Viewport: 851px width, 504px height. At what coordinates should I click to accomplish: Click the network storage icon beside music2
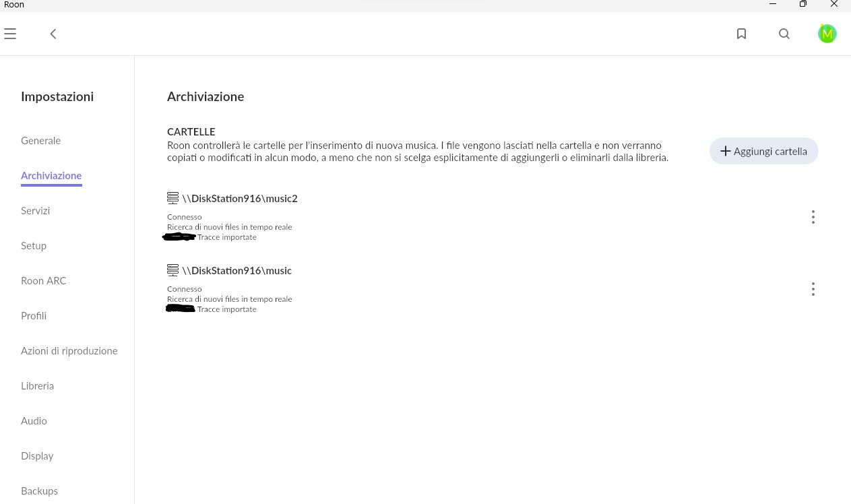(x=172, y=198)
